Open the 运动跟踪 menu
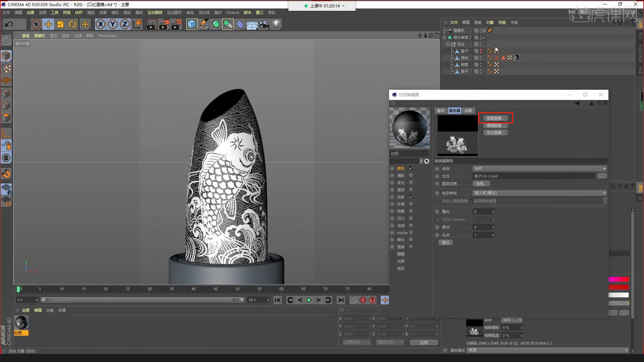Image resolution: width=644 pixels, height=362 pixels. [x=155, y=13]
